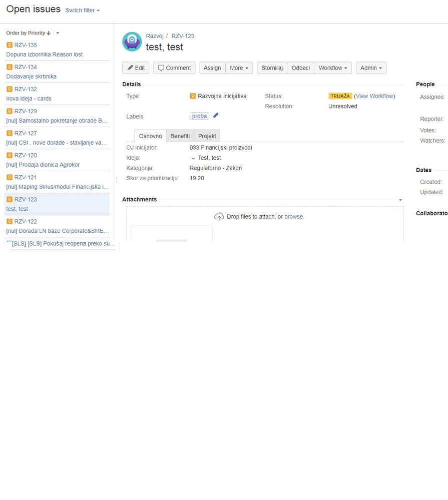Click the Razvojna inicijativa type icon in Details

(x=193, y=96)
